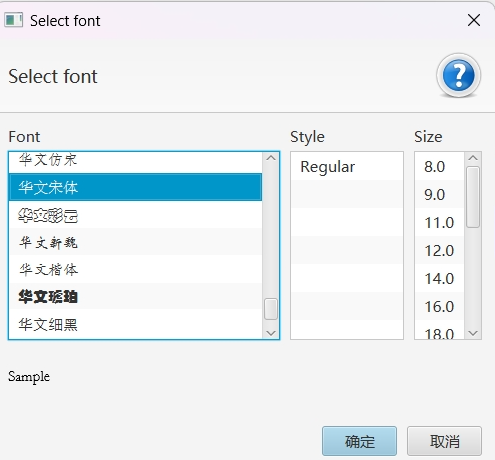This screenshot has height=460, width=495.
Task: Click the Font list scroll down arrow
Action: (x=271, y=333)
